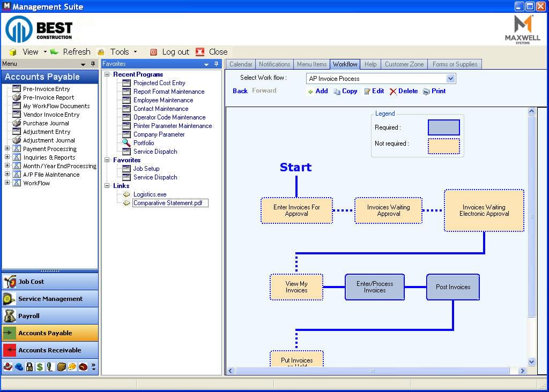The width and height of the screenshot is (549, 392).
Task: Switch to the Forms or Supplies tab
Action: click(455, 64)
